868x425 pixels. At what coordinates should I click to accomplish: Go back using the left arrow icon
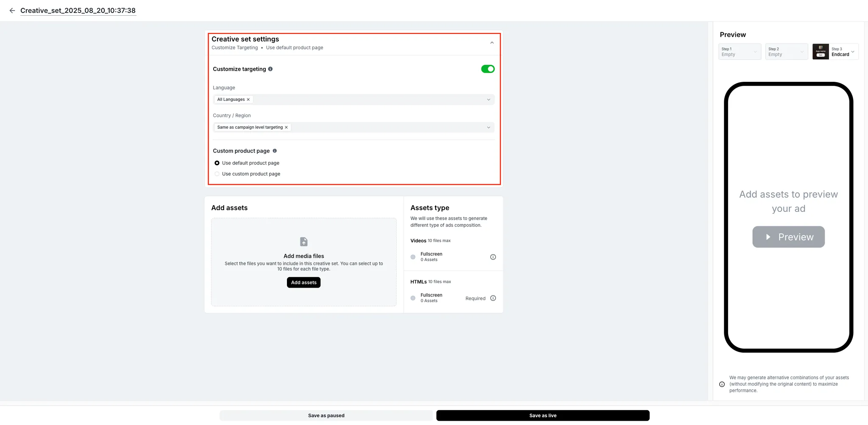[x=12, y=11]
